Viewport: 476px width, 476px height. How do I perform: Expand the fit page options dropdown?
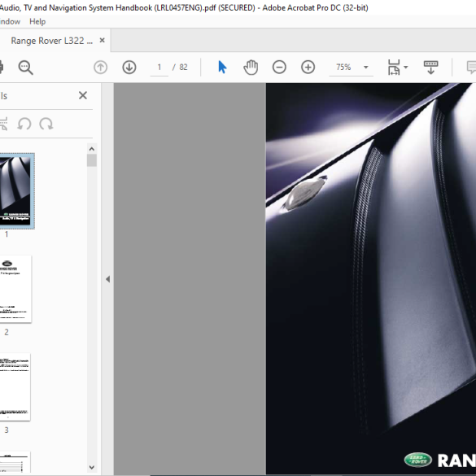click(x=405, y=67)
